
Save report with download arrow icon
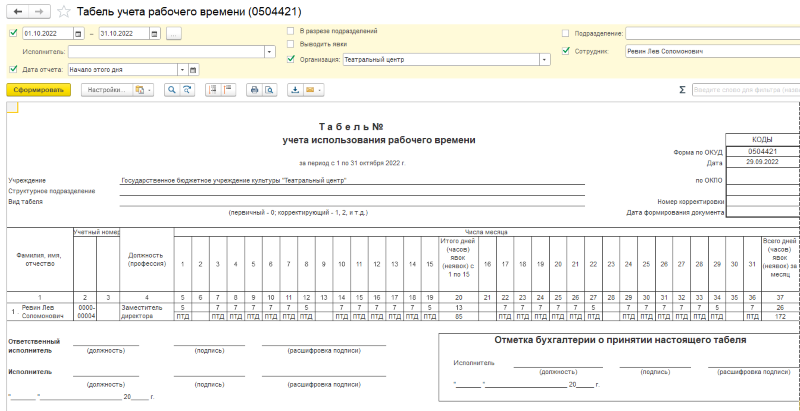click(x=295, y=90)
